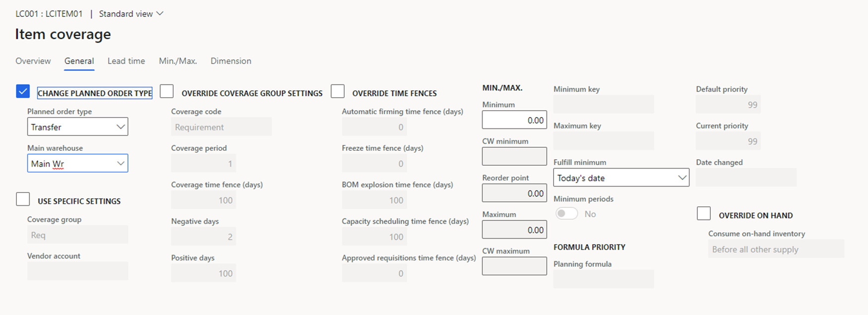Open the Planned order type dropdown
868x315 pixels.
[x=77, y=127]
